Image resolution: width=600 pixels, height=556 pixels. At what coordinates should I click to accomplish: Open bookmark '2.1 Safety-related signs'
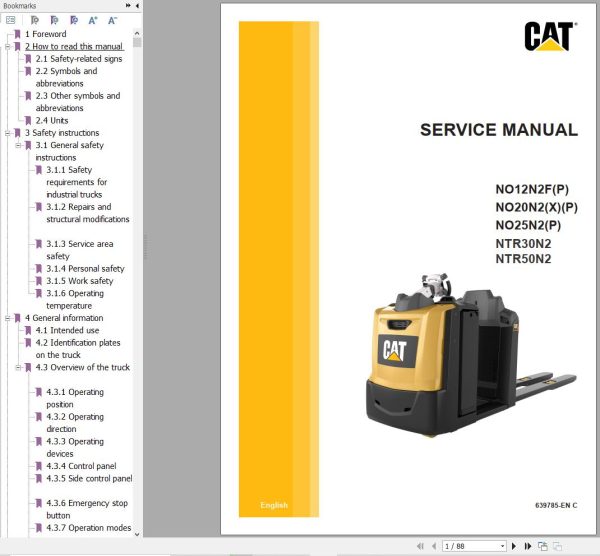click(x=79, y=59)
